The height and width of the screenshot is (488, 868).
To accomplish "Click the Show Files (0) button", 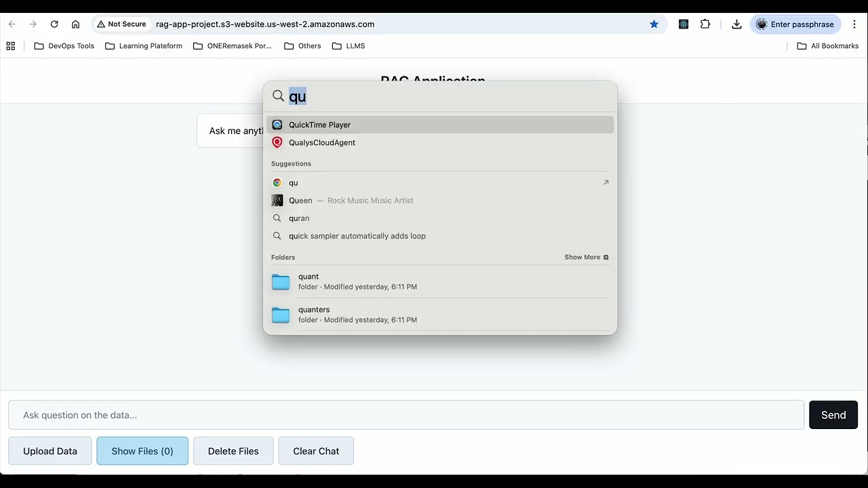I will tap(142, 451).
